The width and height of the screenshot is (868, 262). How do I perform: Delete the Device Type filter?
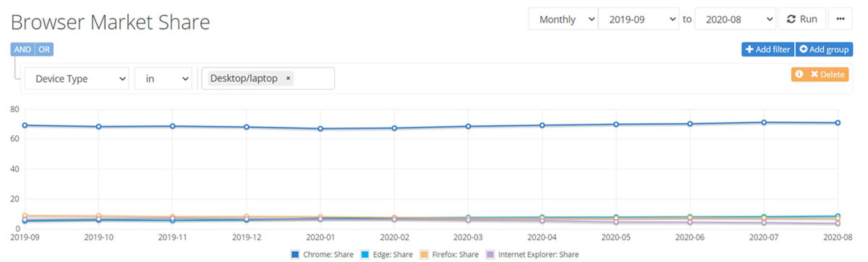point(827,74)
